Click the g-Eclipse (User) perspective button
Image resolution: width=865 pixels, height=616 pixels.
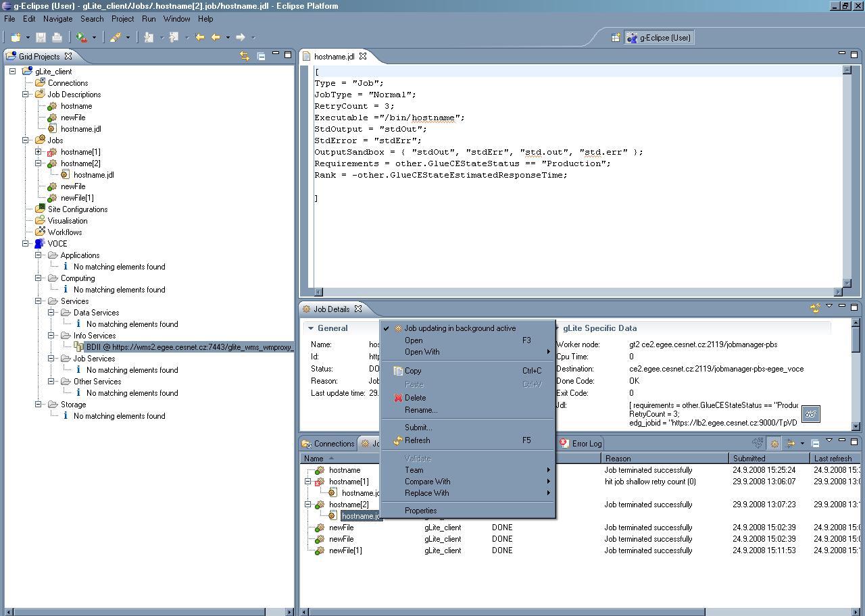click(659, 38)
